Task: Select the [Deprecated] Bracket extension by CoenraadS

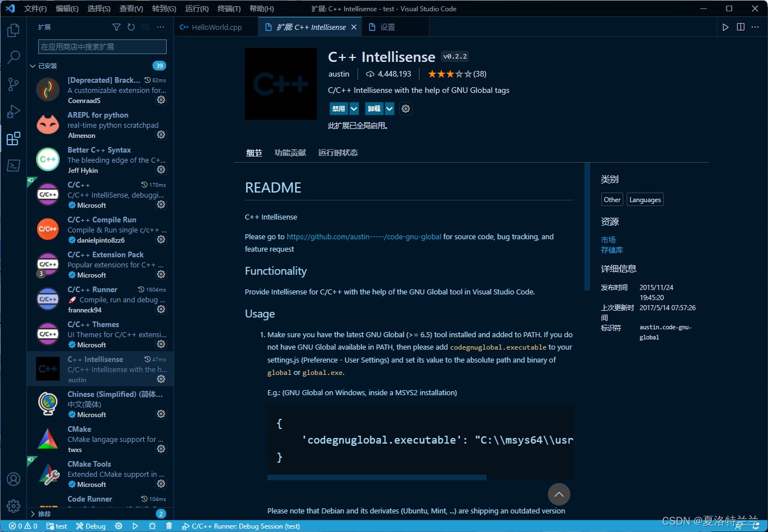Action: [x=100, y=90]
